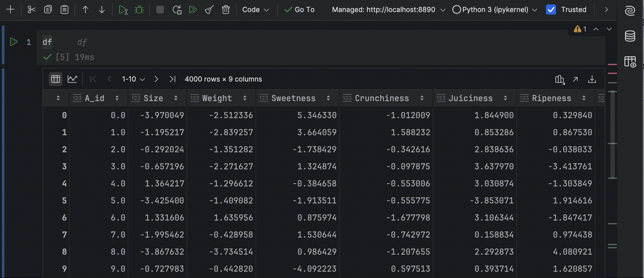Go to the next page of rows
Image resolution: width=644 pixels, height=278 pixels.
156,79
